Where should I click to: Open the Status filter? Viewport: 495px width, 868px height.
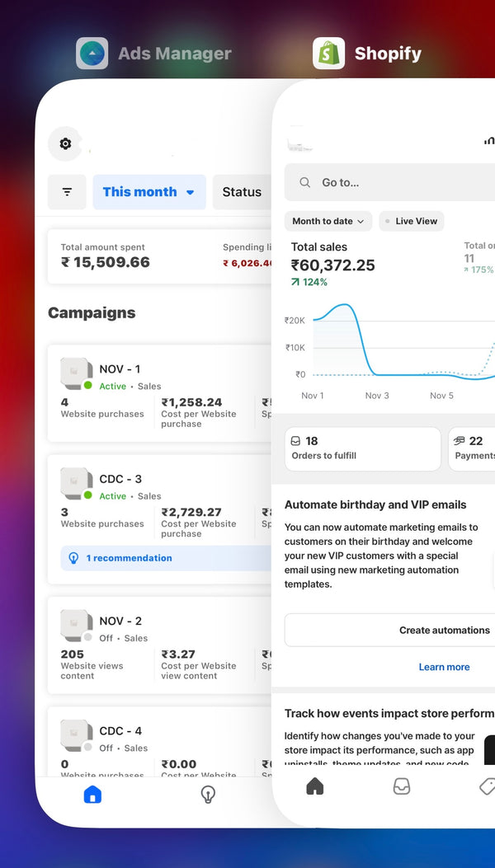tap(242, 192)
